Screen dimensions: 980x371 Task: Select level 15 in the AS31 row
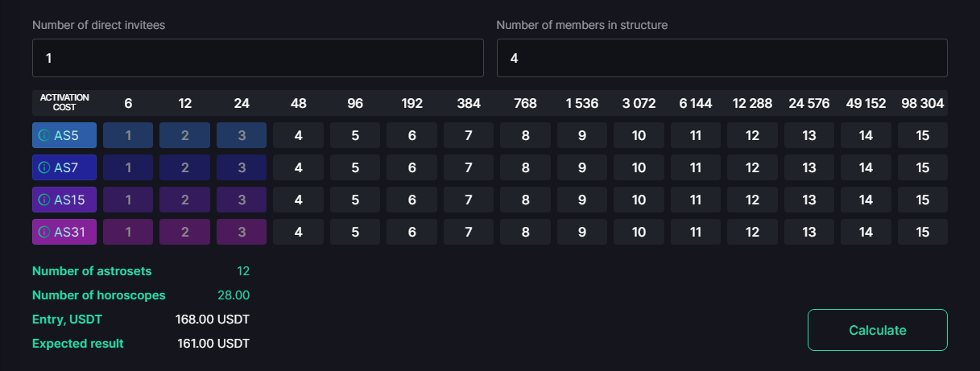pyautogui.click(x=922, y=232)
